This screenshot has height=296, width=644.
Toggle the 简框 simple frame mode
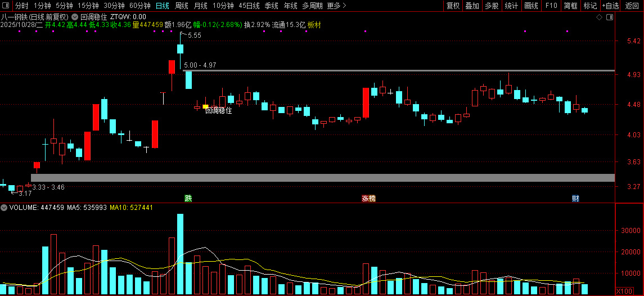[x=570, y=6]
